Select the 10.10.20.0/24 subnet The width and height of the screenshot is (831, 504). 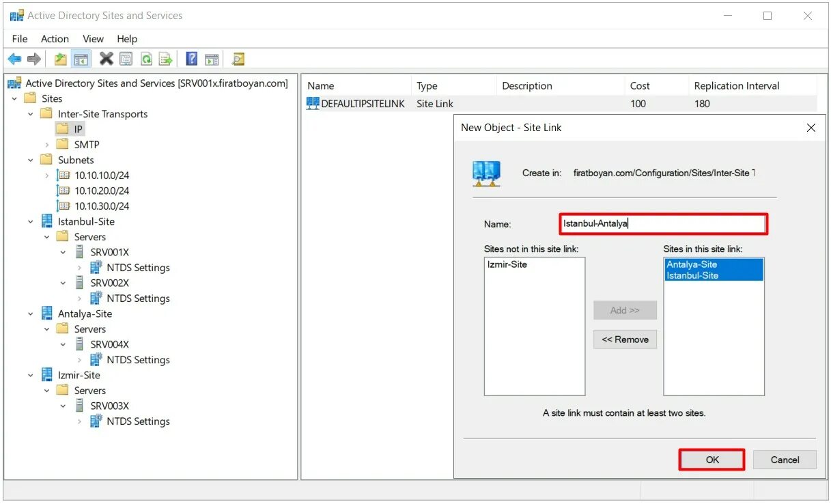tap(101, 191)
